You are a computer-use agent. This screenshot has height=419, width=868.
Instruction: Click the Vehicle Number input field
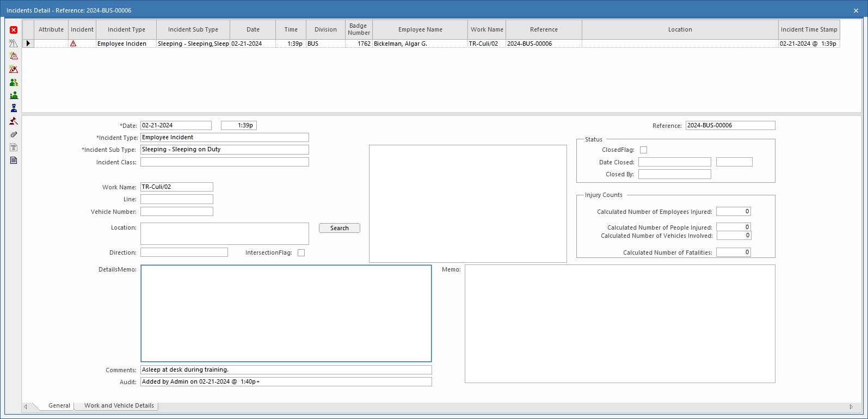point(177,212)
